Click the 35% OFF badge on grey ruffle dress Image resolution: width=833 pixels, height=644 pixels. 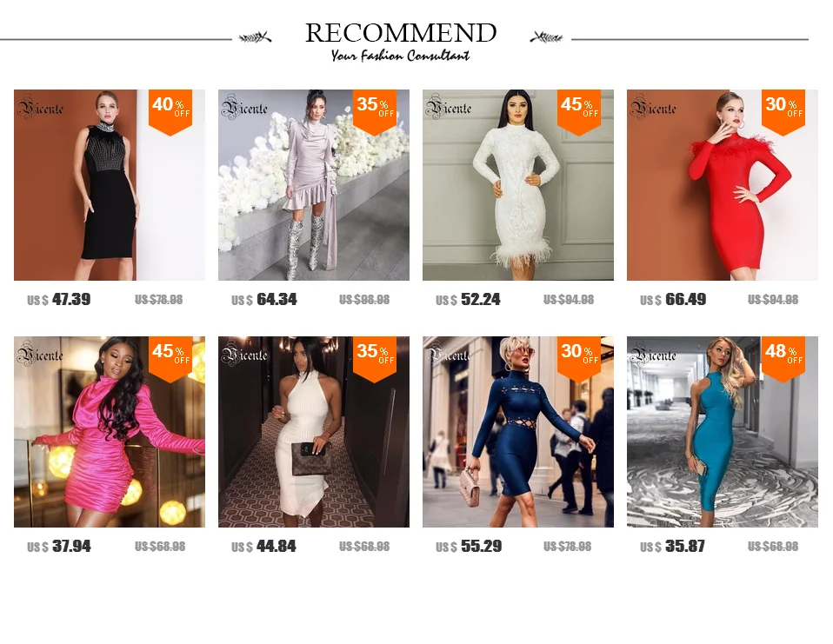pyautogui.click(x=375, y=112)
